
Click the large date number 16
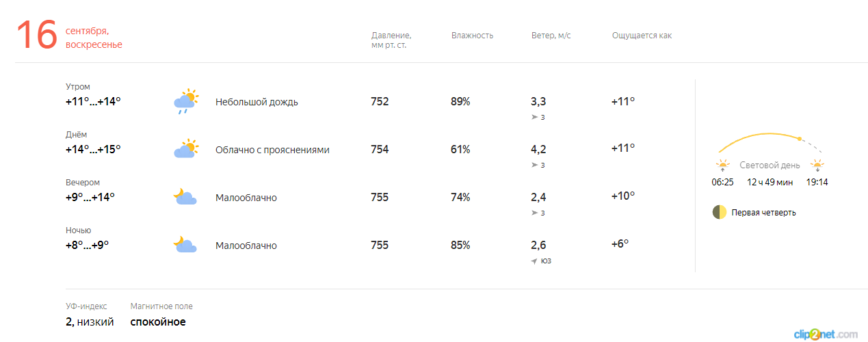pyautogui.click(x=37, y=35)
